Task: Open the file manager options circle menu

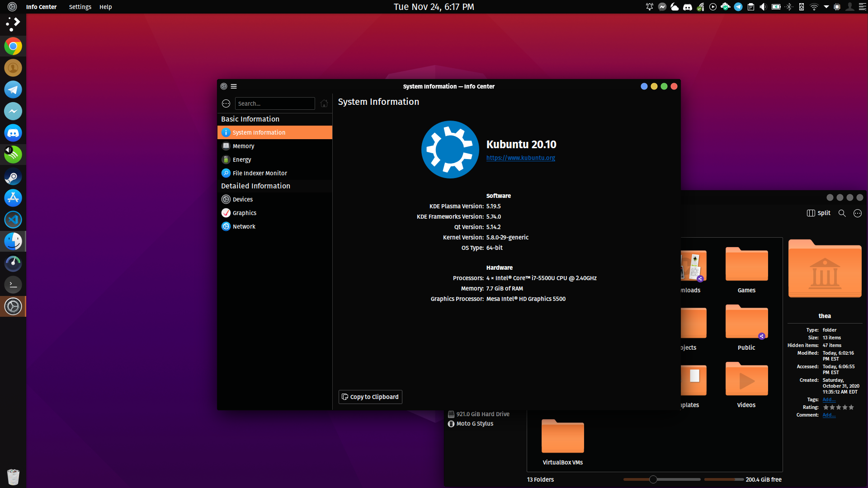Action: coord(858,213)
